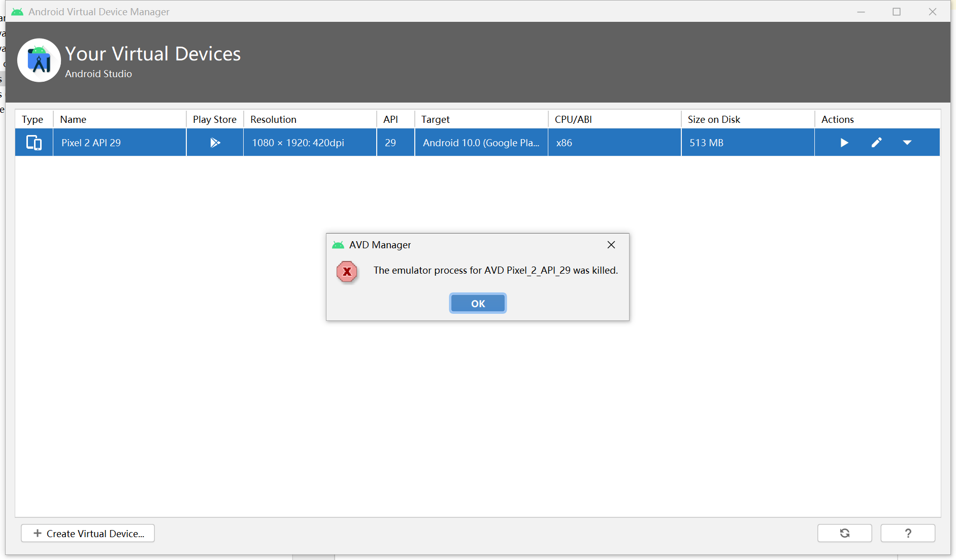
Task: Click the Android icon in AVD Manager dialog title
Action: 338,245
